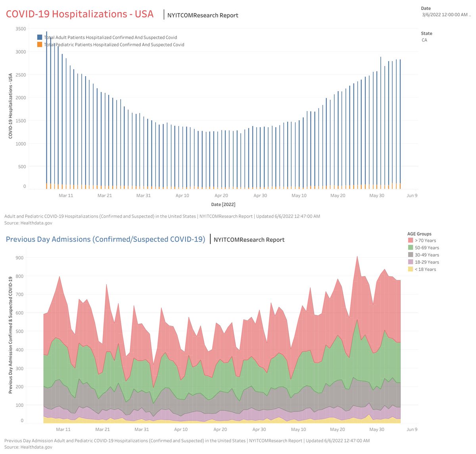Click the May 30 tick on admissions axis
The height and width of the screenshot is (454, 476).
coord(377,429)
